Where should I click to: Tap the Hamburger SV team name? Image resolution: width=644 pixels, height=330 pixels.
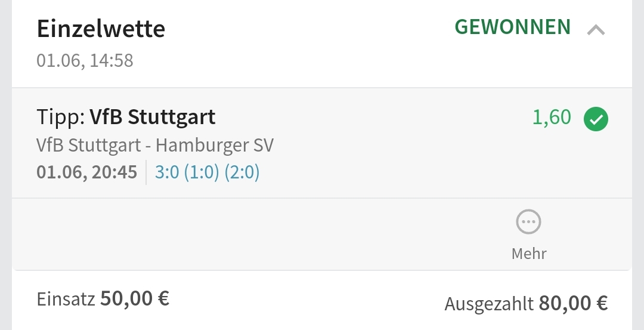(215, 145)
